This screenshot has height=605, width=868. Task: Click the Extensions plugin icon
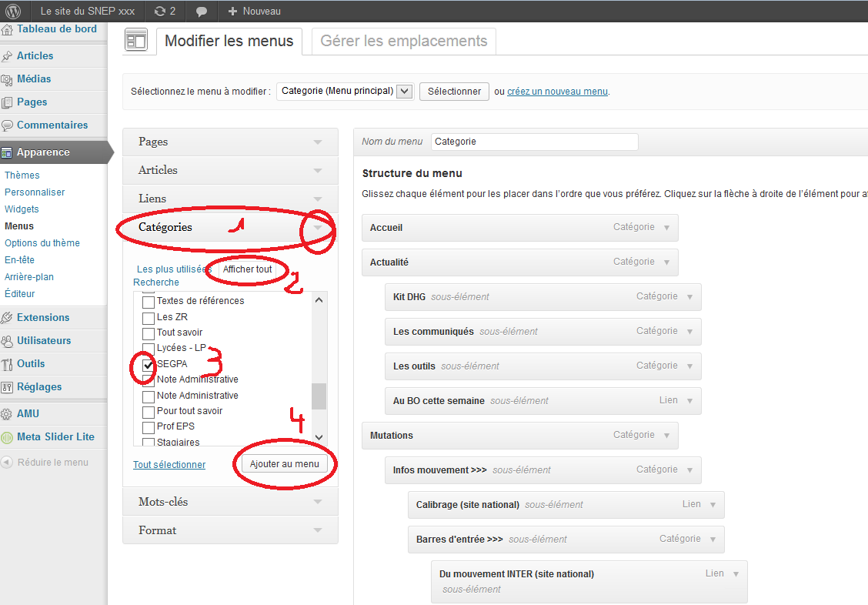(8, 318)
